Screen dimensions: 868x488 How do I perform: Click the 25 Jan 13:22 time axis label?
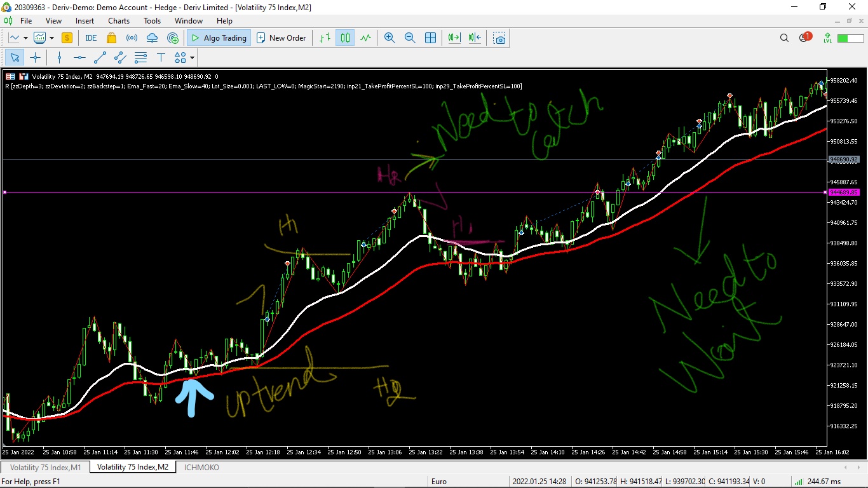point(426,452)
